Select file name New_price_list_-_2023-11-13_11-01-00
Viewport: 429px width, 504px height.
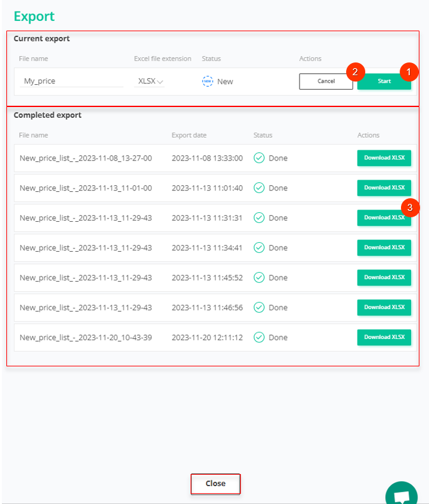pyautogui.click(x=86, y=188)
